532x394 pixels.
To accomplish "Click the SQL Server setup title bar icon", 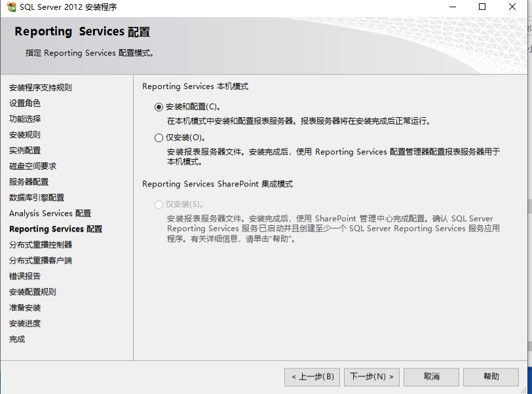I will tap(11, 7).
